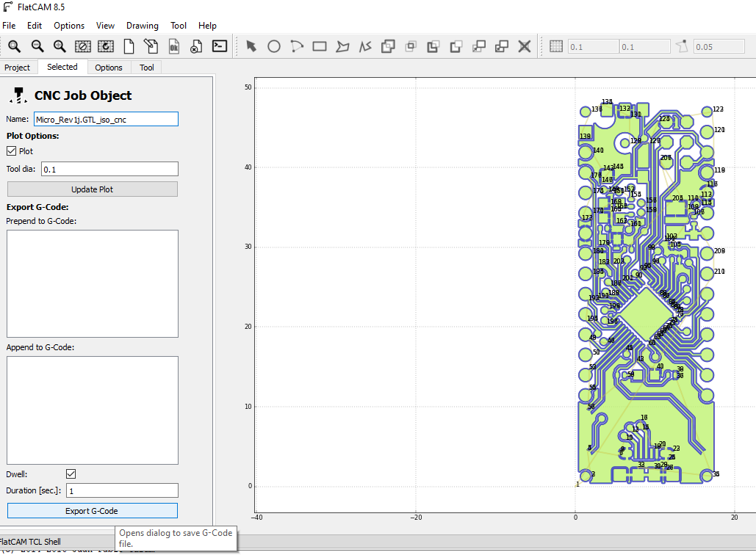Click the Grid Y snap value field

[x=644, y=47]
